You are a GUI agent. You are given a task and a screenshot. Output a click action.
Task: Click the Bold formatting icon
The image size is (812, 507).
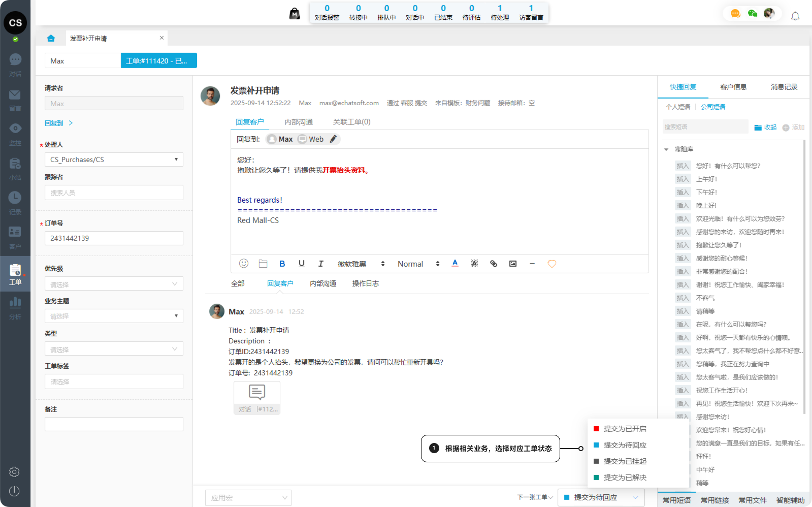coord(282,264)
